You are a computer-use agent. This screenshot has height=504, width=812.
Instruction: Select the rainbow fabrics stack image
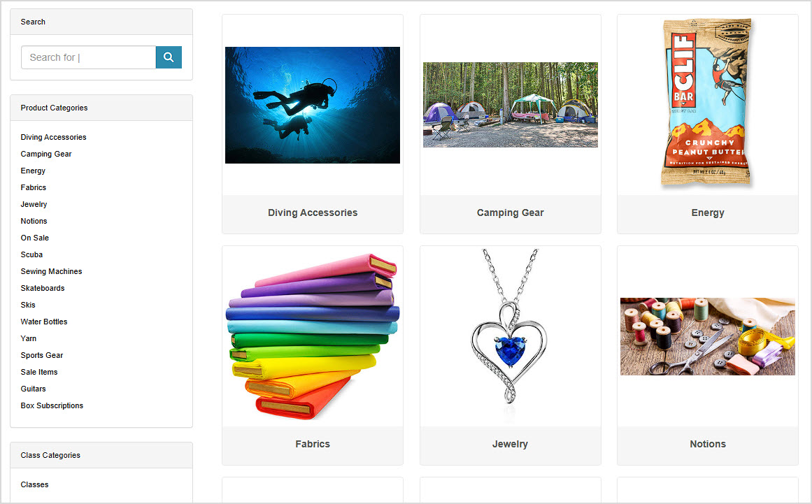pyautogui.click(x=313, y=336)
